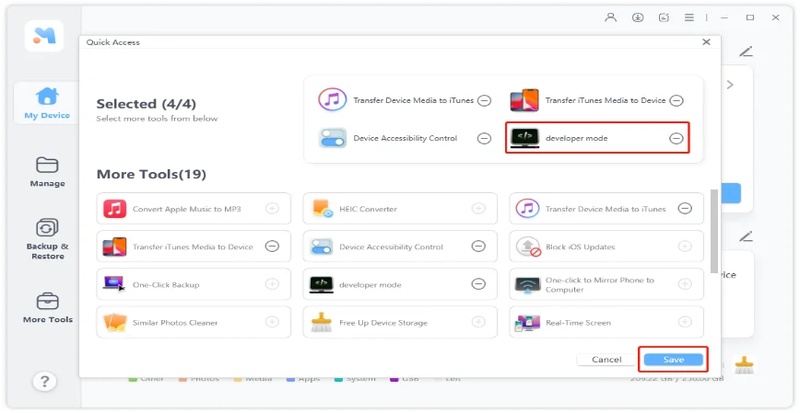Click developer mode icon in Selected panel
800x413 pixels.
524,138
